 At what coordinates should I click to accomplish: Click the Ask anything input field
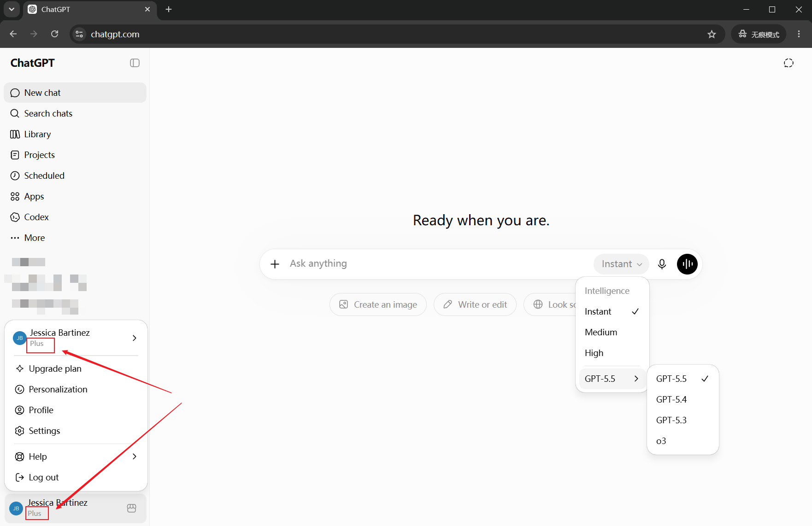438,264
